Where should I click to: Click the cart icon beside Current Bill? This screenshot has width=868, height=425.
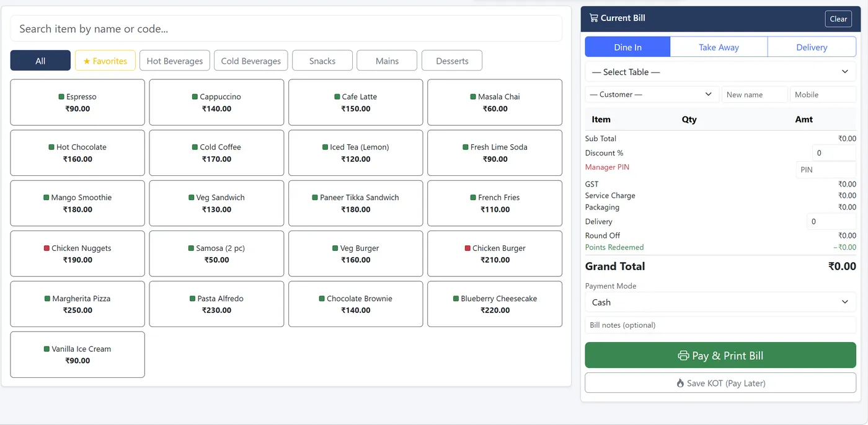[x=593, y=18]
